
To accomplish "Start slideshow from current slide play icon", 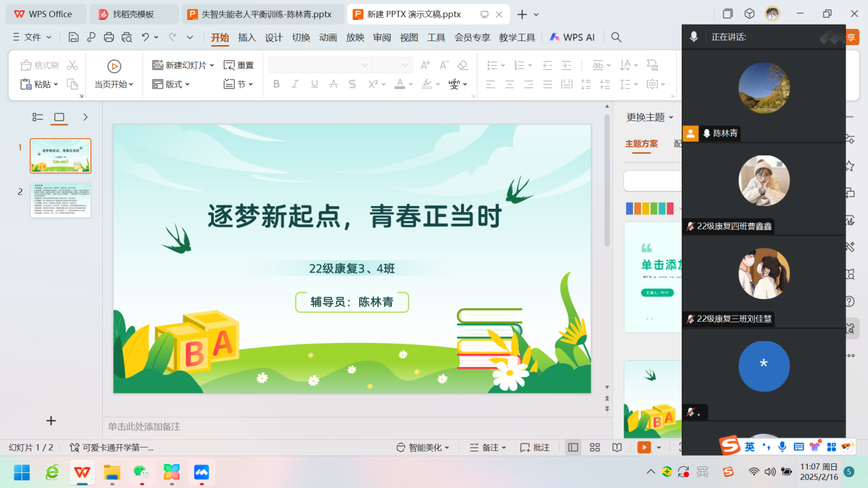I will tap(114, 66).
